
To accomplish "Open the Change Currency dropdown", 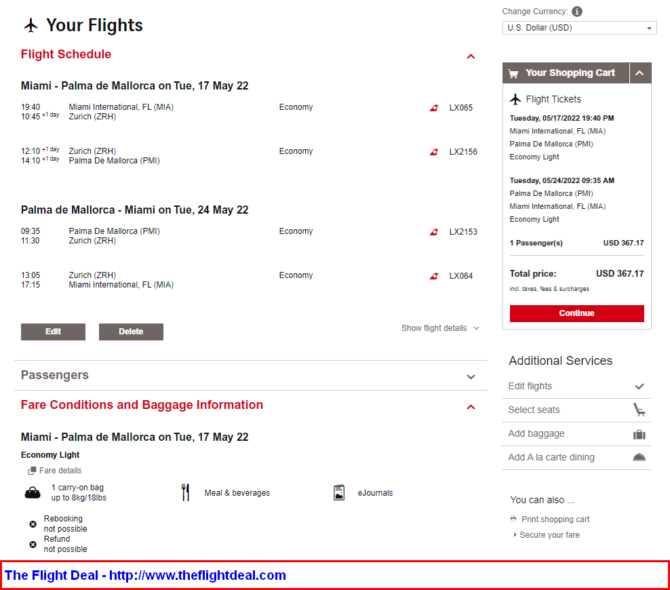I will click(x=579, y=28).
